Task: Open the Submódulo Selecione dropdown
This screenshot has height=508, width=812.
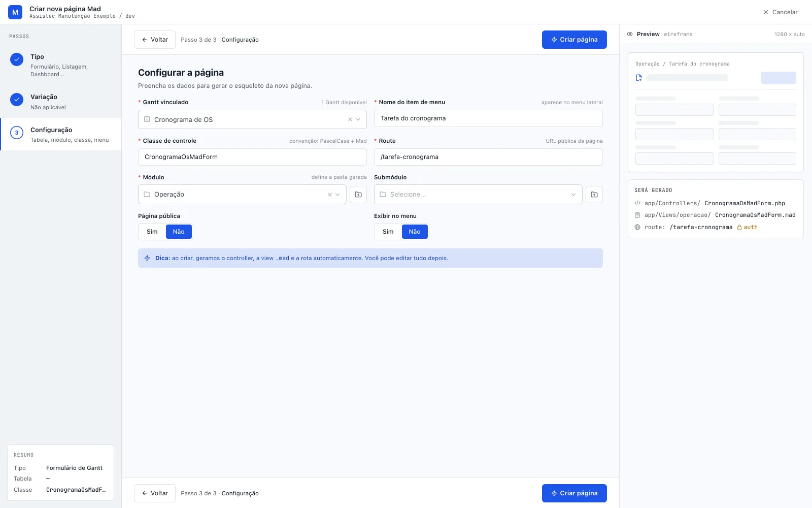Action: tap(478, 195)
